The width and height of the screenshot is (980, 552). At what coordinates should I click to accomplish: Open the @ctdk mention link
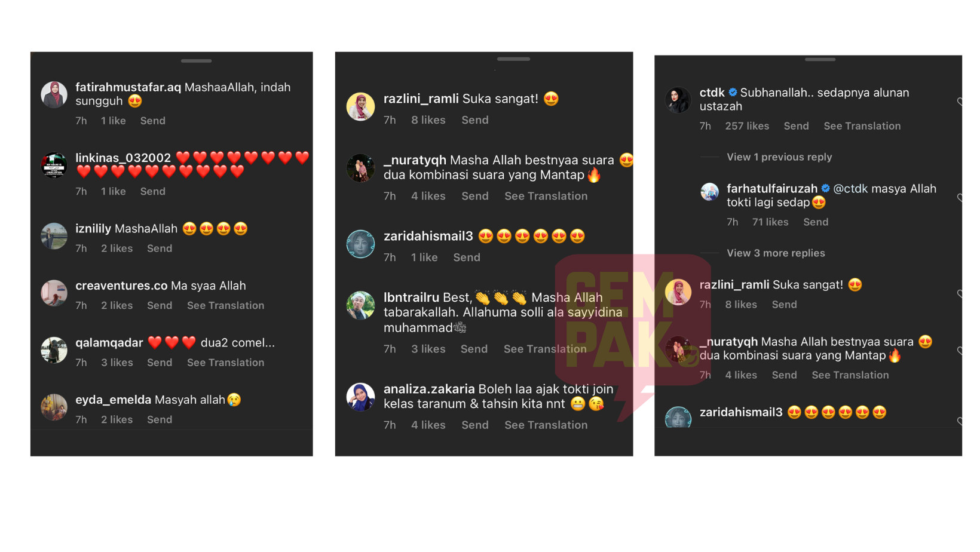pyautogui.click(x=850, y=189)
